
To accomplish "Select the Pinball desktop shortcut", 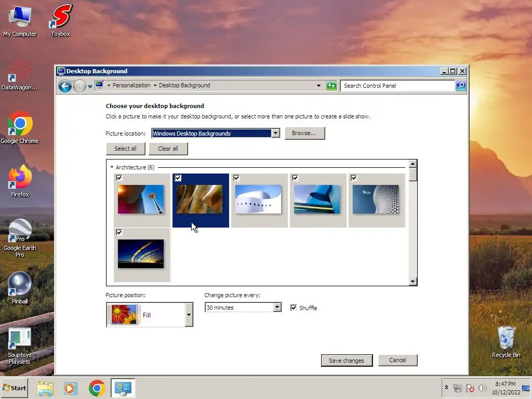I will click(20, 288).
